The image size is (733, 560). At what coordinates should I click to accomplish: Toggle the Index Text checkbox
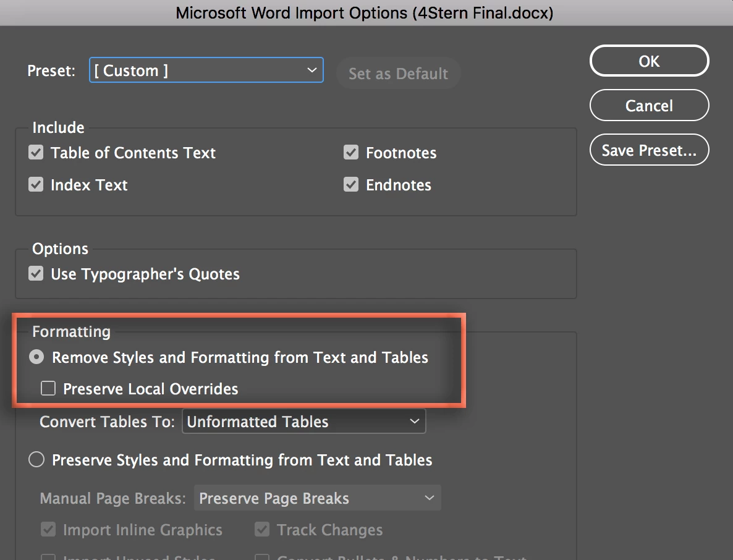tap(36, 185)
